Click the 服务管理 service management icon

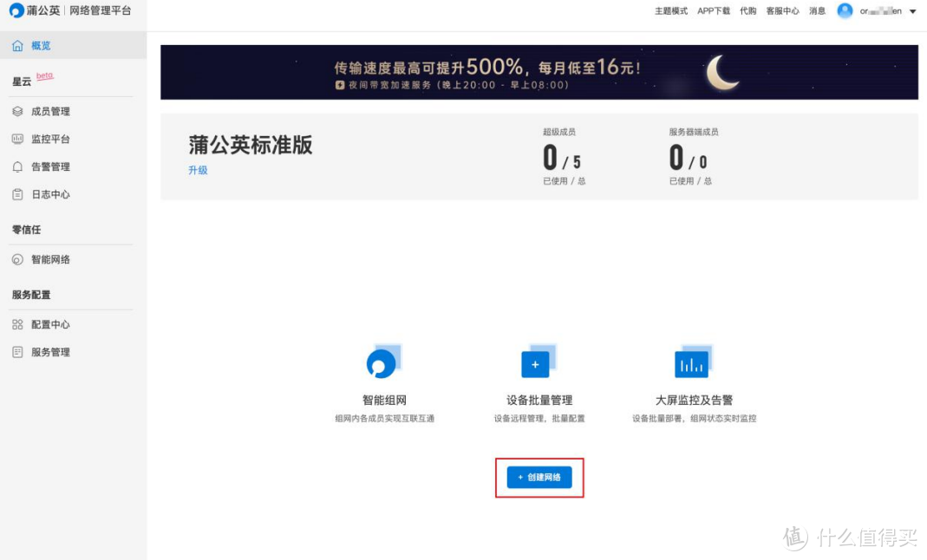click(16, 352)
